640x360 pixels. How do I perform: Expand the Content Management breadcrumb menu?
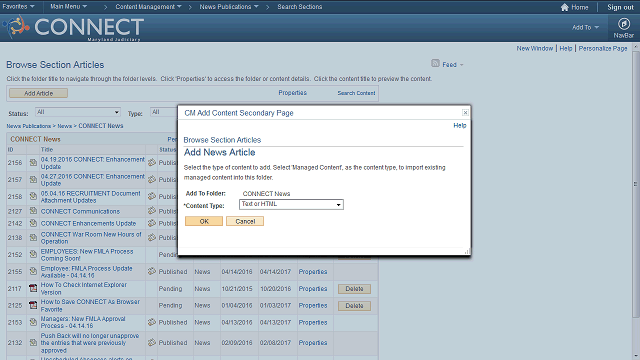point(148,7)
